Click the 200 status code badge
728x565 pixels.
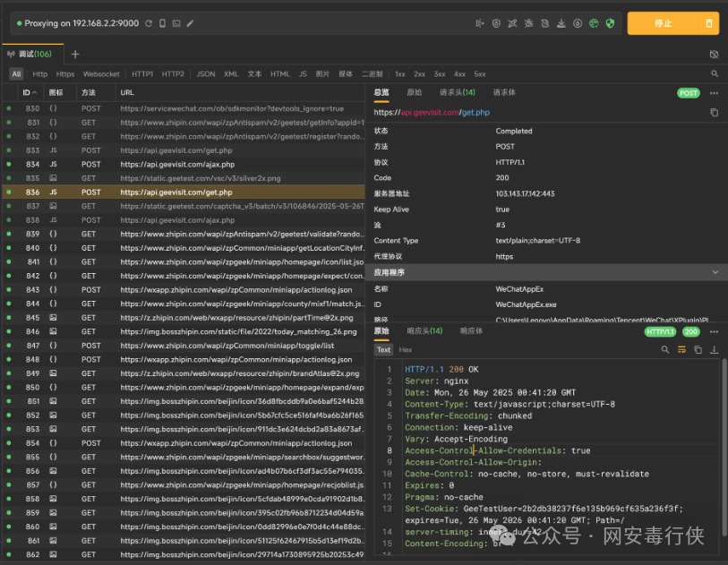pyautogui.click(x=691, y=331)
